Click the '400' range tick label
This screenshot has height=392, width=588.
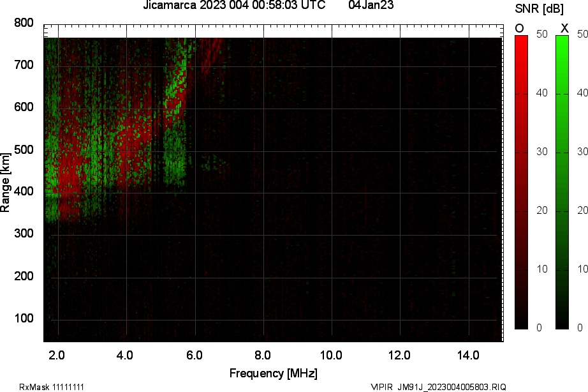tap(24, 192)
